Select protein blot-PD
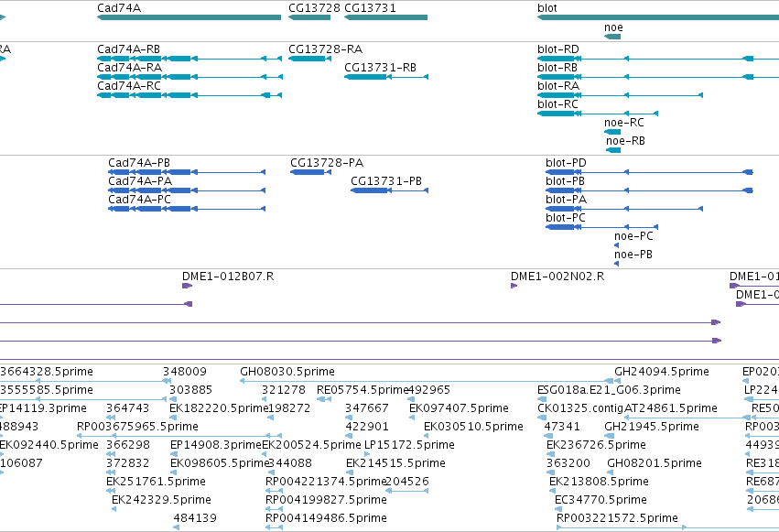This screenshot has width=779, height=532. (566, 163)
